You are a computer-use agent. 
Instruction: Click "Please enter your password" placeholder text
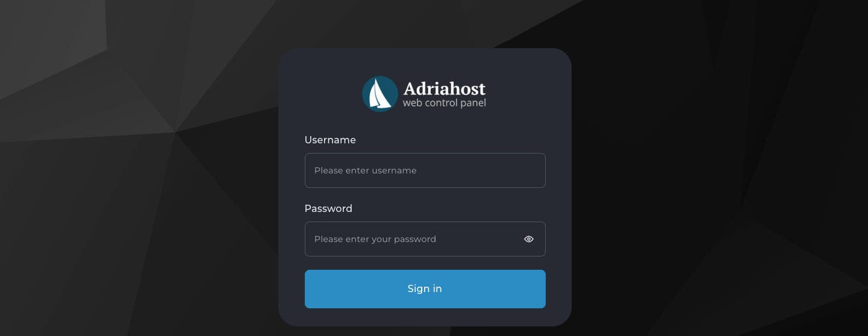[x=375, y=239]
